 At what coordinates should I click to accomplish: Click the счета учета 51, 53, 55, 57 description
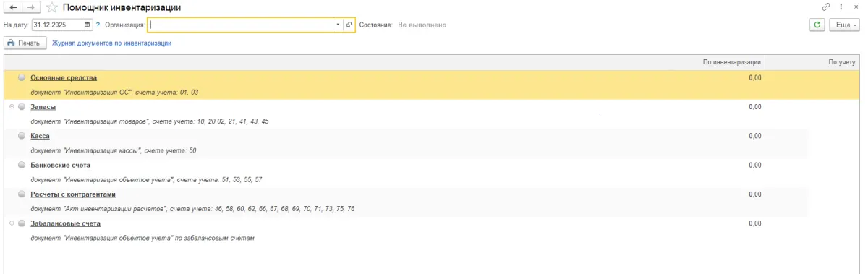146,179
